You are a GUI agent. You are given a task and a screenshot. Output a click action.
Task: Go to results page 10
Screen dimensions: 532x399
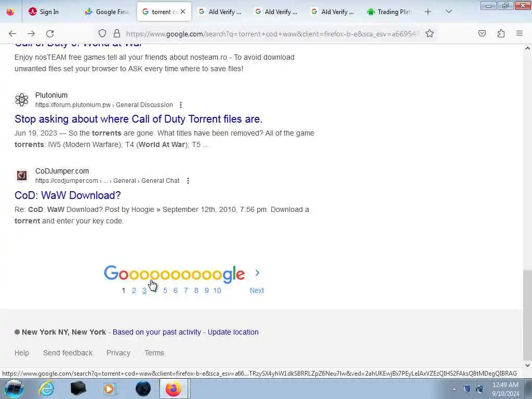[217, 290]
